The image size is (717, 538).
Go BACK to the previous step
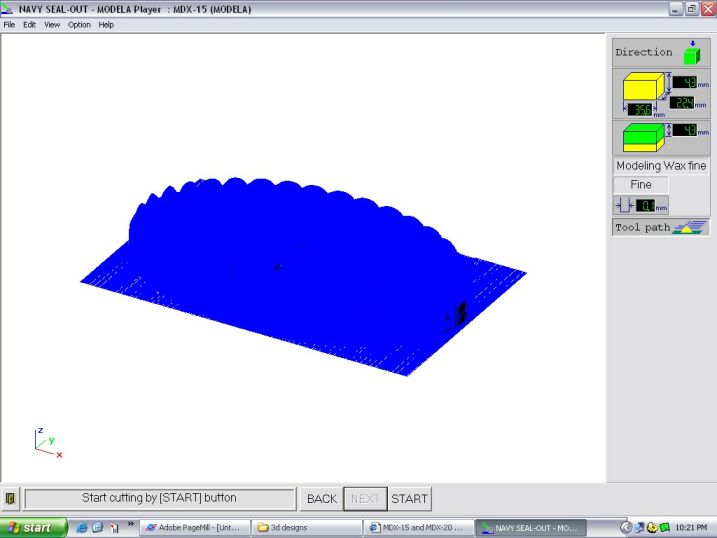[x=321, y=498]
